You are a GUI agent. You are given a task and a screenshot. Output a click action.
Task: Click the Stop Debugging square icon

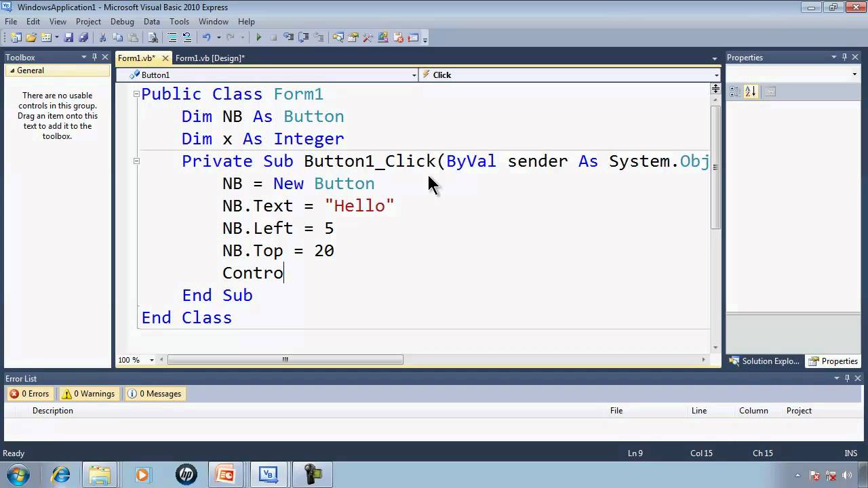(x=273, y=38)
